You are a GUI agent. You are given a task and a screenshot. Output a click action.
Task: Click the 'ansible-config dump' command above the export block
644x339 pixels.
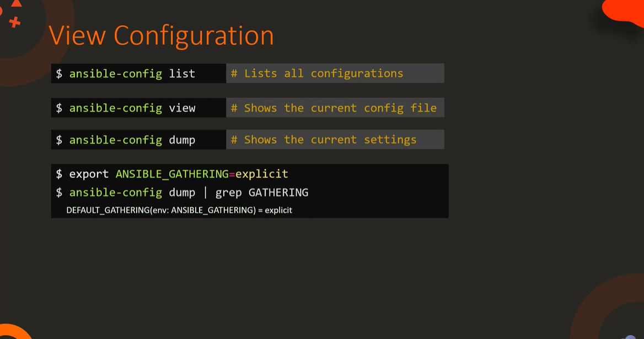[132, 140]
